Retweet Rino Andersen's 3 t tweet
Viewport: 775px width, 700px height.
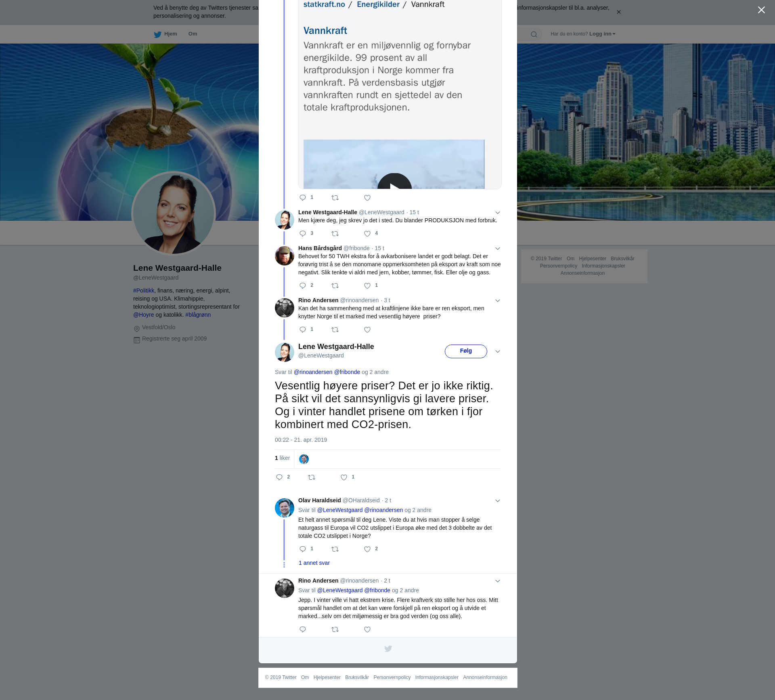(x=335, y=330)
